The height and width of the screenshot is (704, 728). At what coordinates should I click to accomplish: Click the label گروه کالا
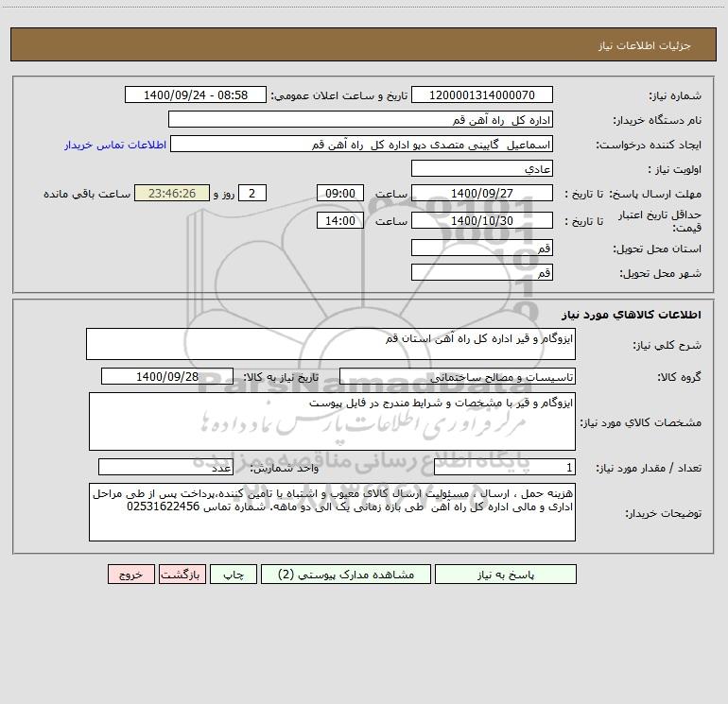click(x=680, y=377)
